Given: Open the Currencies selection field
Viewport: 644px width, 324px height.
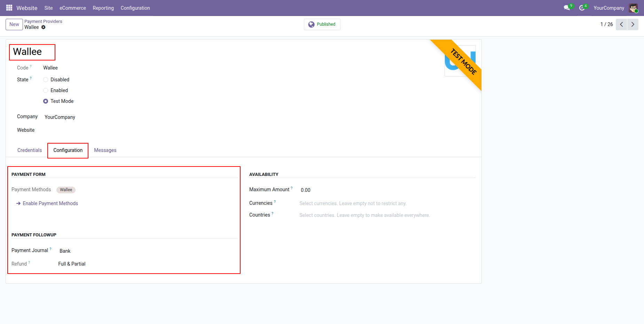Looking at the screenshot, I should (x=387, y=203).
